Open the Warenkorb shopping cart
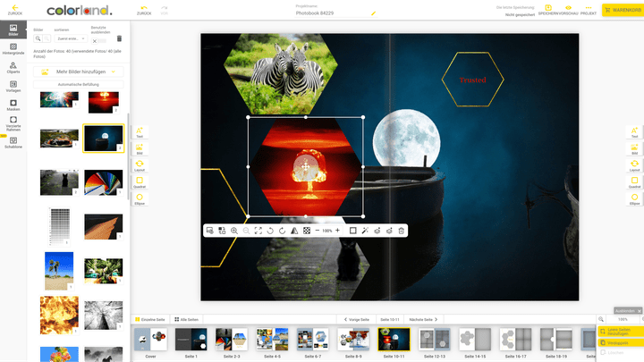The width and height of the screenshot is (644, 362). [621, 11]
